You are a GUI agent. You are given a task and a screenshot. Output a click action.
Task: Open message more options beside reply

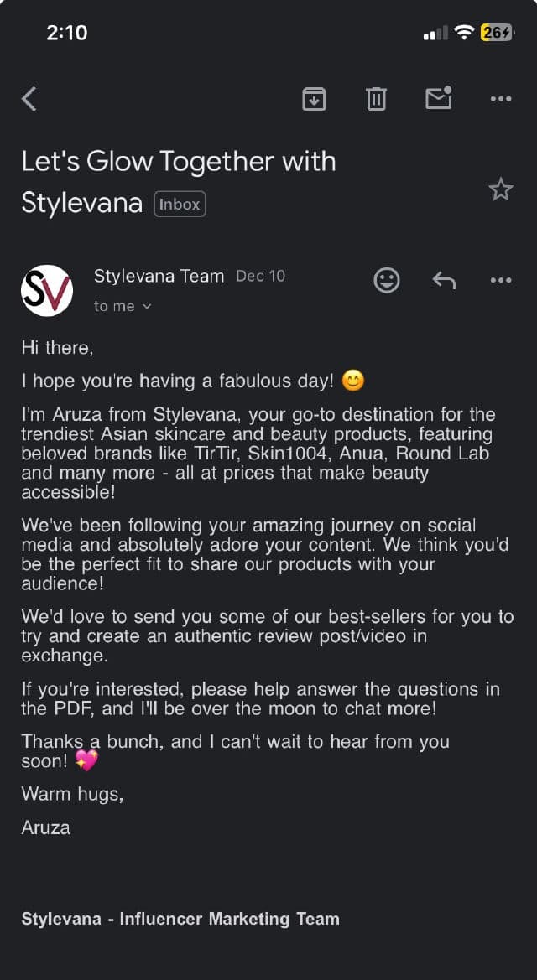501,280
